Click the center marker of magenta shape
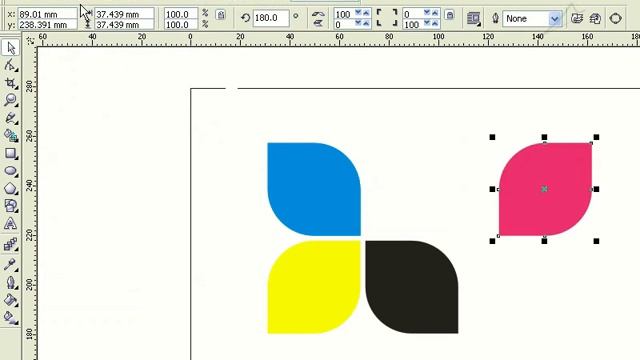Image resolution: width=640 pixels, height=360 pixels. coord(544,189)
